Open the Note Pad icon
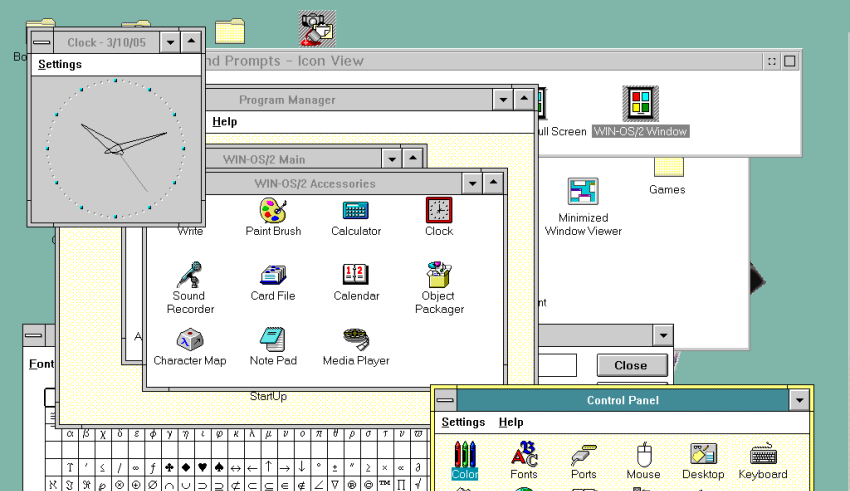 click(273, 339)
